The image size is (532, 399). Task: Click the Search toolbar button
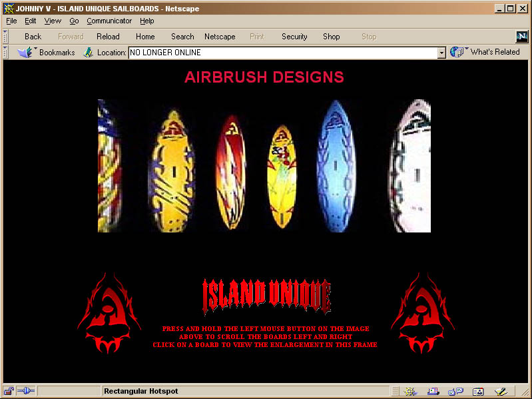coord(182,37)
